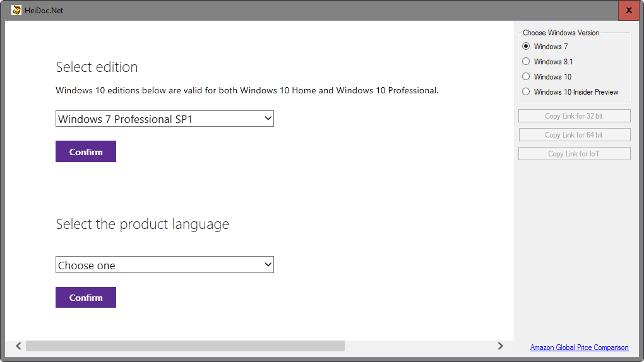This screenshot has width=644, height=362.
Task: Open Amazon Global Price Comparison link
Action: pos(579,347)
